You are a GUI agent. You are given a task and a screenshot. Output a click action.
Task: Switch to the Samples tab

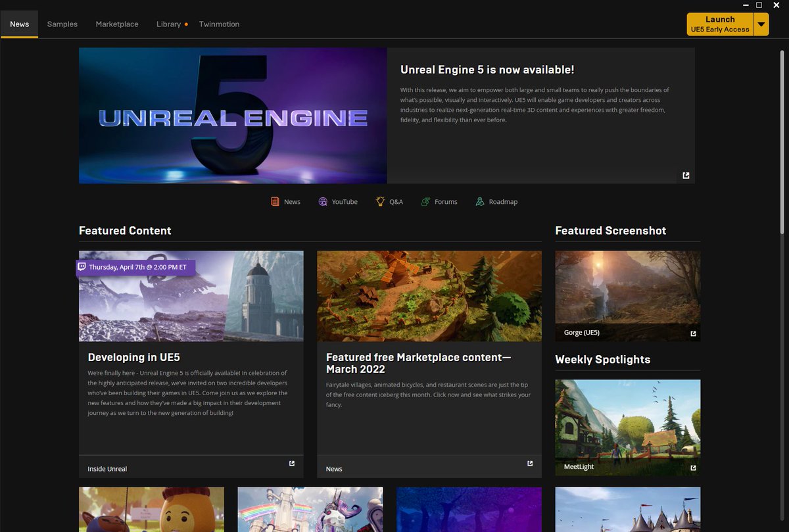[62, 24]
